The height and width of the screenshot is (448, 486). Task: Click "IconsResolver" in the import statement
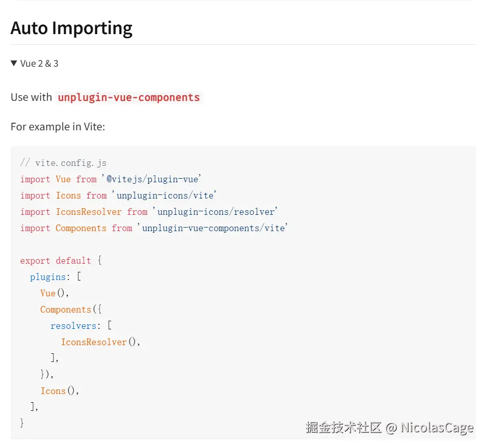pyautogui.click(x=89, y=212)
